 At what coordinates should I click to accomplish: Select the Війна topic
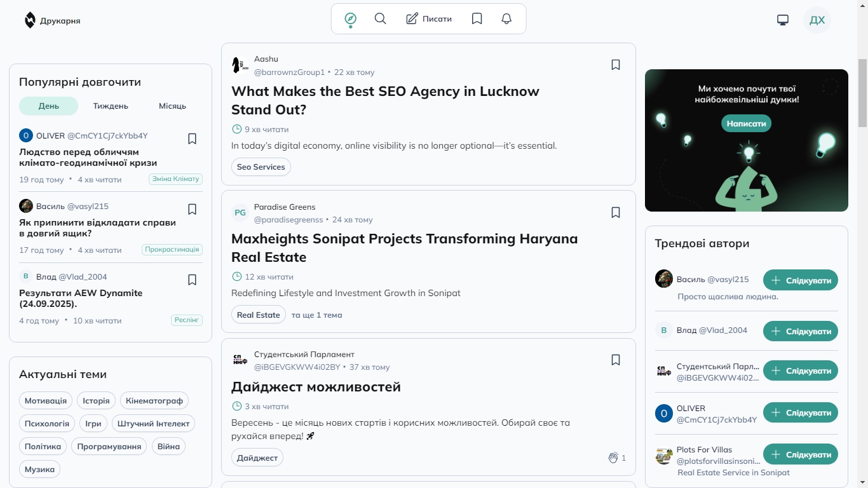click(168, 447)
